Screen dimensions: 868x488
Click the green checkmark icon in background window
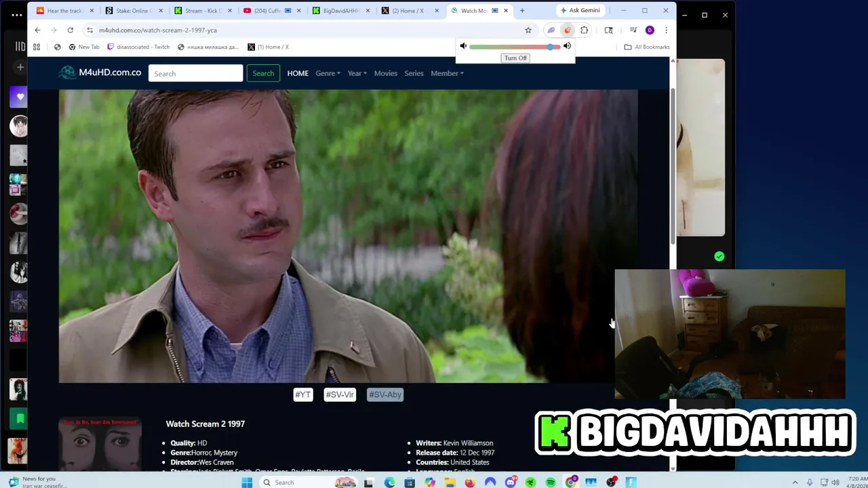point(719,256)
